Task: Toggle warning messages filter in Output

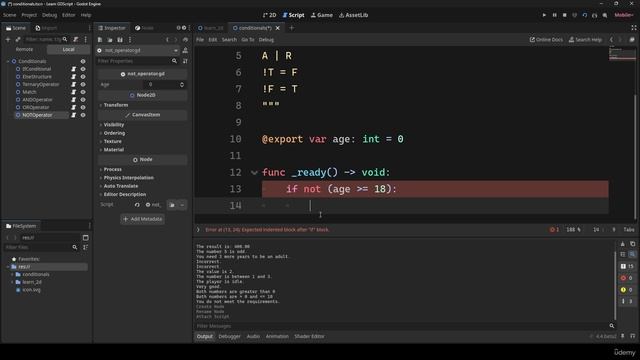Action: click(627, 290)
